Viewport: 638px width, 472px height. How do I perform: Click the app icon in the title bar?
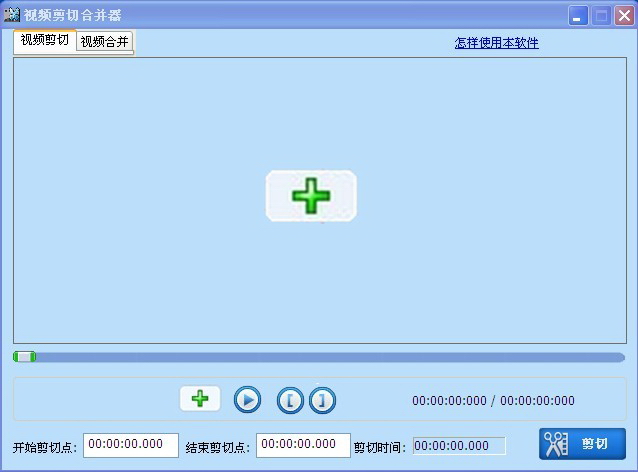[12, 16]
